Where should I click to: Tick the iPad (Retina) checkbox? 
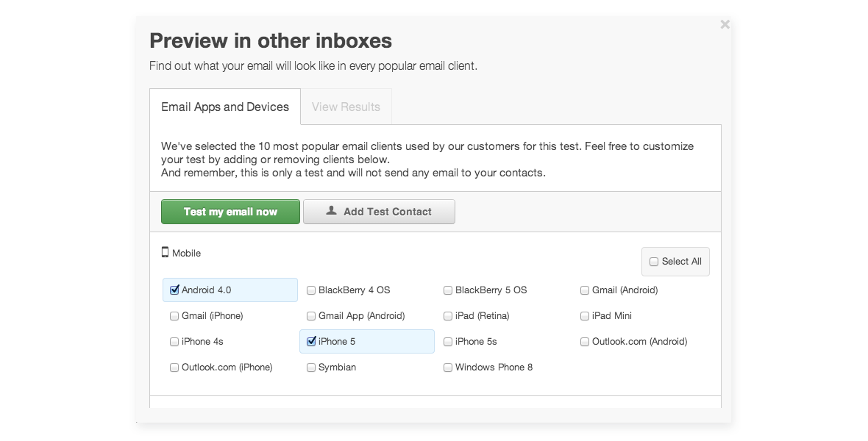(x=448, y=316)
